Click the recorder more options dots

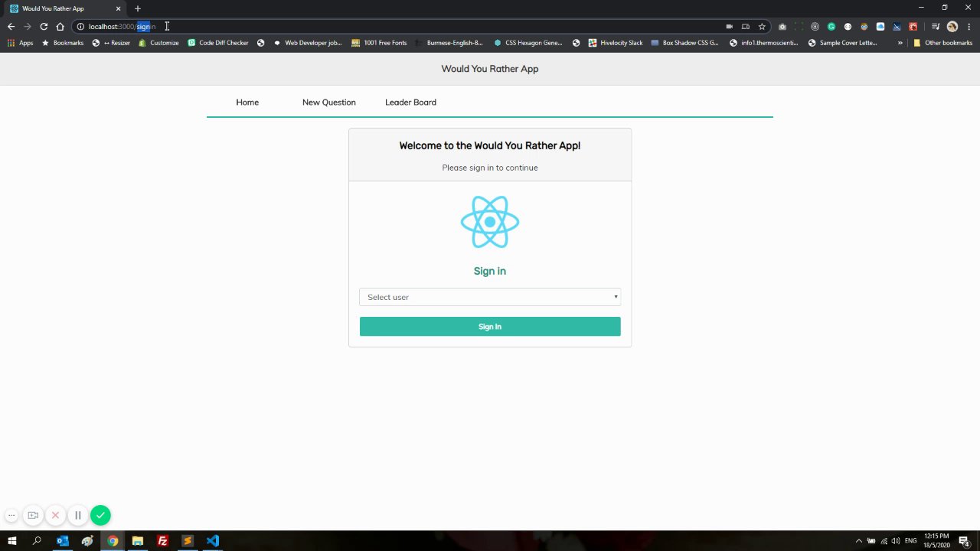pyautogui.click(x=11, y=516)
